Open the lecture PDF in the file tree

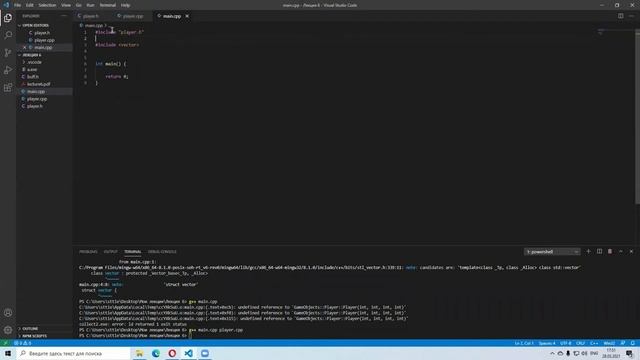[38, 84]
